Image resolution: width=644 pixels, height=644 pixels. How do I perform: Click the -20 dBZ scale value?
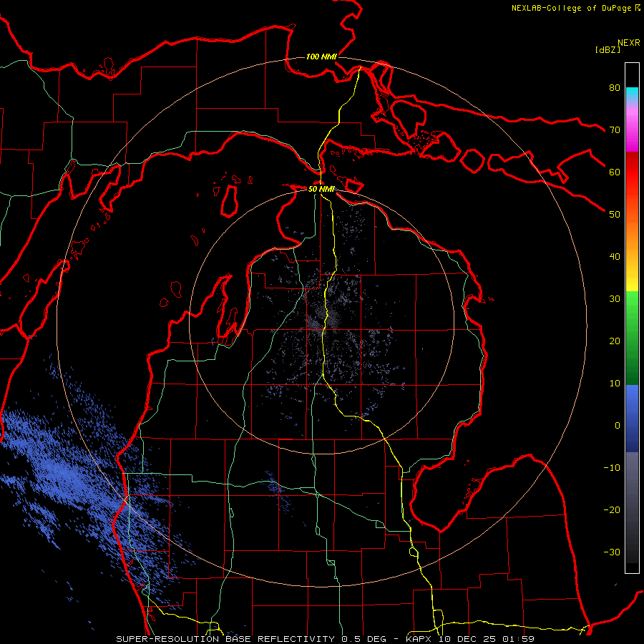[x=612, y=510]
